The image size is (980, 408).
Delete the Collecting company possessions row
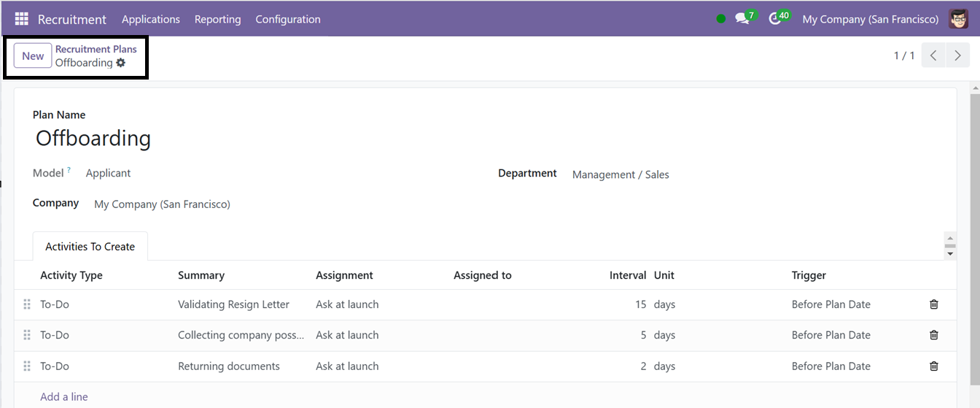pyautogui.click(x=934, y=335)
